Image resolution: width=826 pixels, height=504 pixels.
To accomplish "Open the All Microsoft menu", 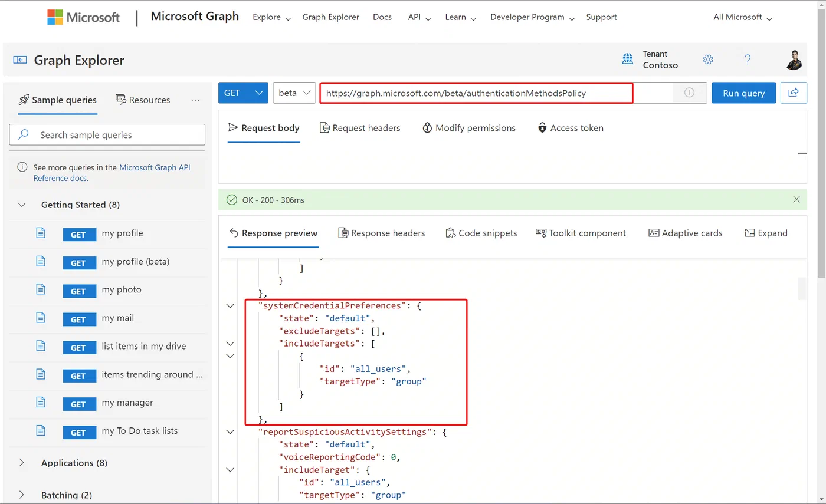I will click(743, 17).
